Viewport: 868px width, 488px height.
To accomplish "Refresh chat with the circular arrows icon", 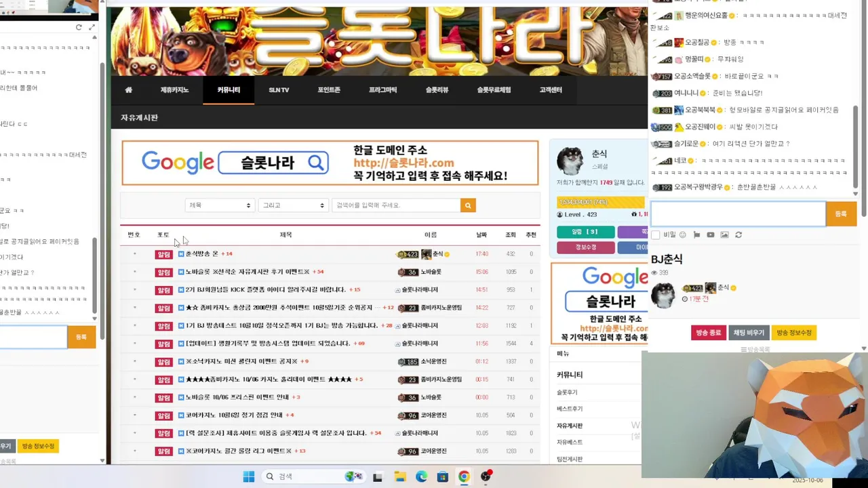I will (738, 235).
